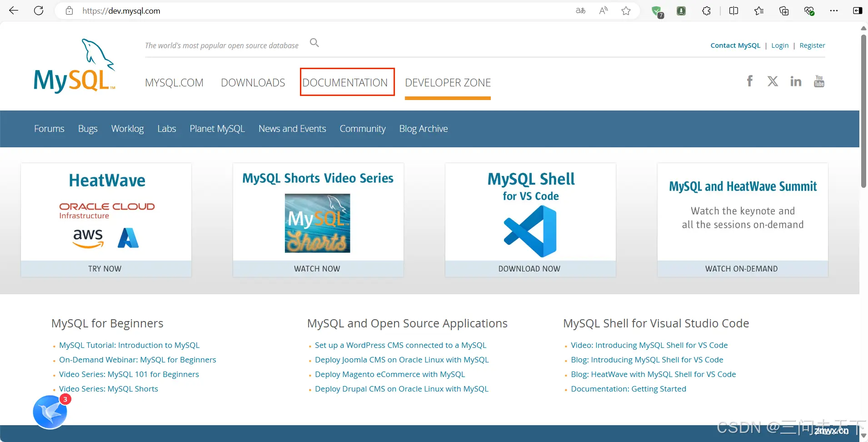Open Blog: HeatWave with MySQL Shell link
Image resolution: width=868 pixels, height=442 pixels.
click(653, 374)
